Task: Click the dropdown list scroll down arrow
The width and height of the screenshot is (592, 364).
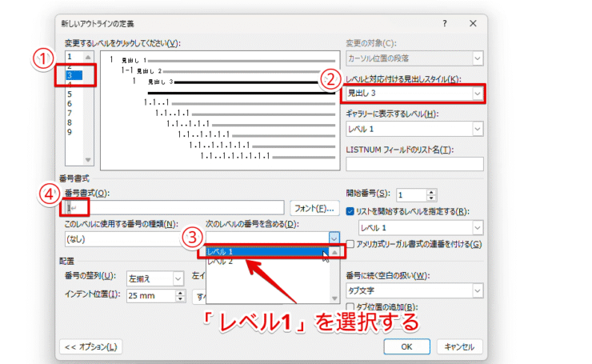Action: (334, 298)
